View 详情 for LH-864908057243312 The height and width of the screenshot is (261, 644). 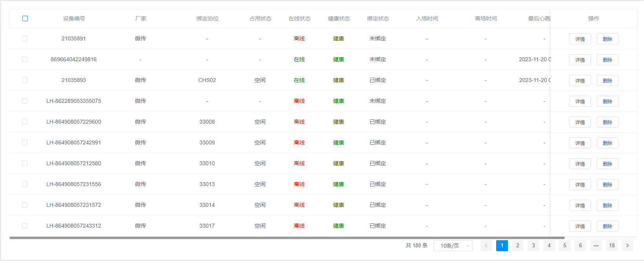tap(580, 226)
